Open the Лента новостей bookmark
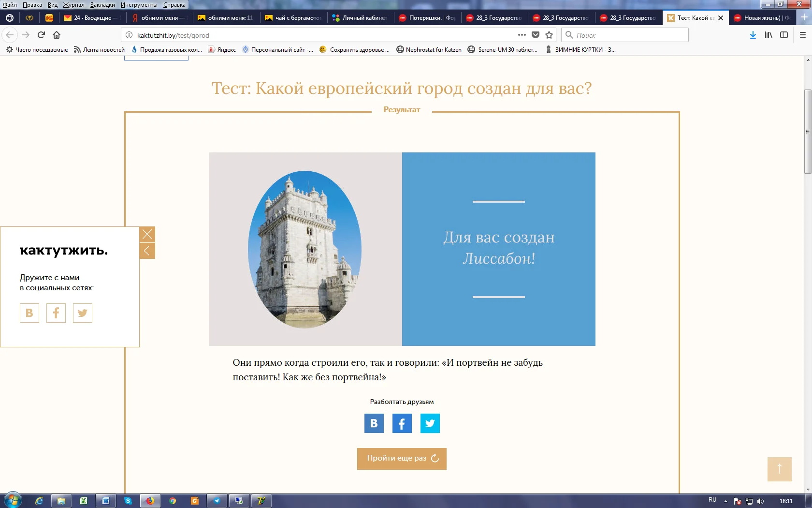Screen dimensions: 812x508 pyautogui.click(x=99, y=49)
